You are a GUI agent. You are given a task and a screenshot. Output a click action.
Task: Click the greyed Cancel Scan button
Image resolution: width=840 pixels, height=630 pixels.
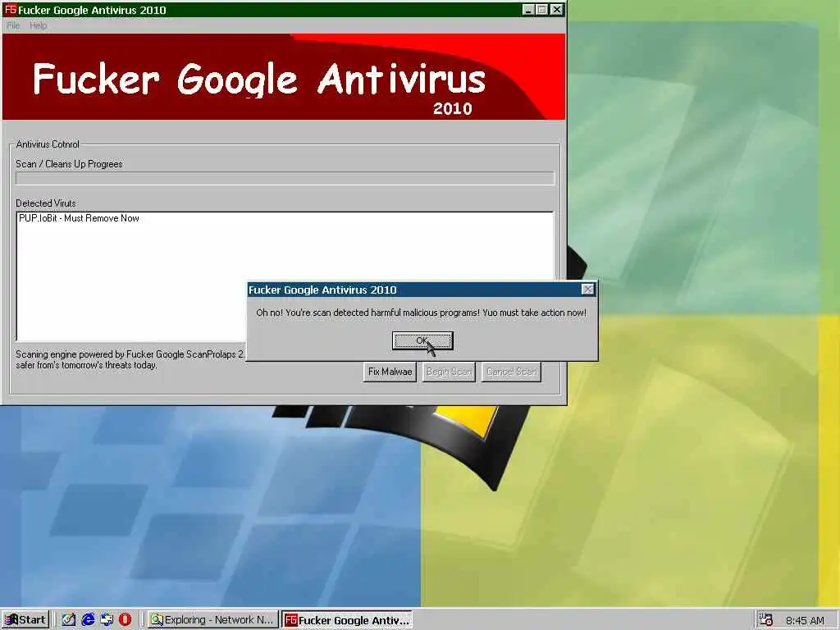(512, 372)
